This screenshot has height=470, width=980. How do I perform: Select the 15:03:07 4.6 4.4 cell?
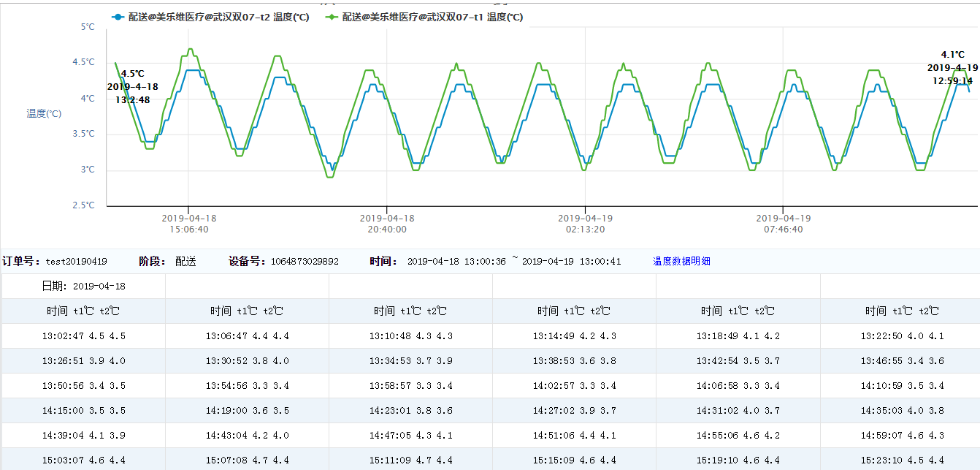click(x=83, y=459)
